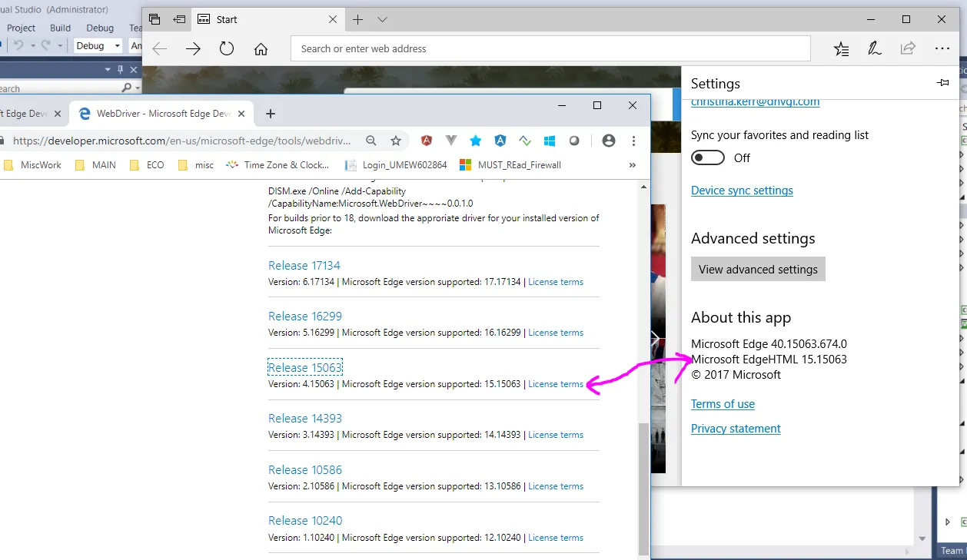Open the Privacy statement link
This screenshot has width=967, height=560.
[x=736, y=429]
